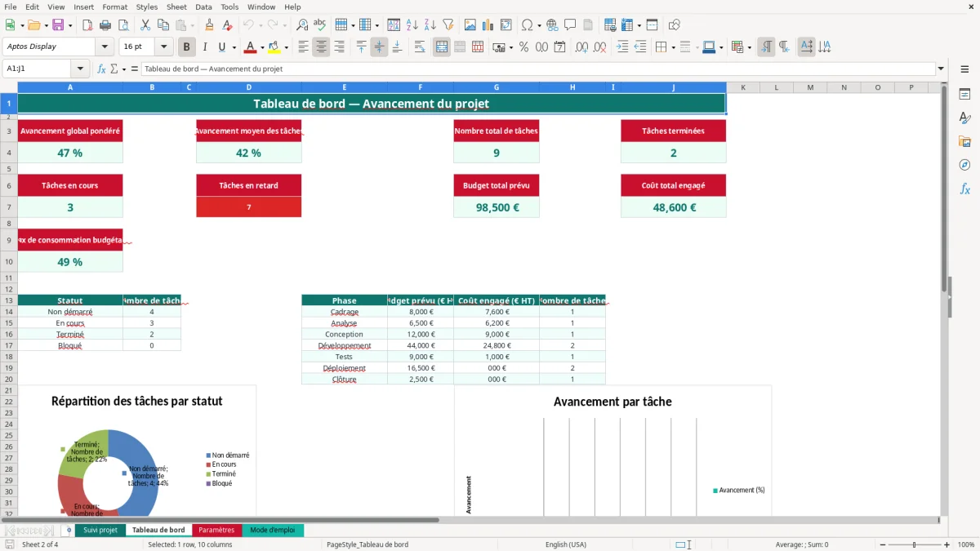
Task: Open the Format menu
Action: [x=114, y=7]
